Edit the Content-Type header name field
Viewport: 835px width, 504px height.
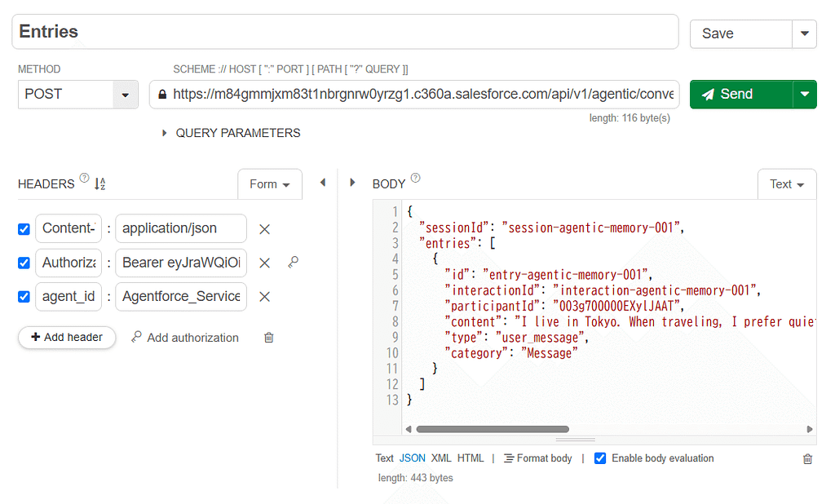68,228
